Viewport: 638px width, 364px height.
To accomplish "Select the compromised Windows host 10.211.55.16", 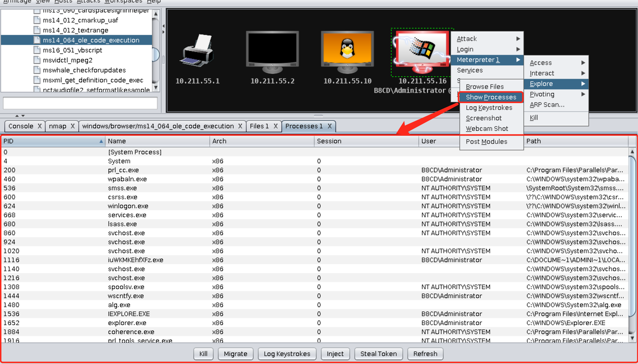I will tap(422, 52).
